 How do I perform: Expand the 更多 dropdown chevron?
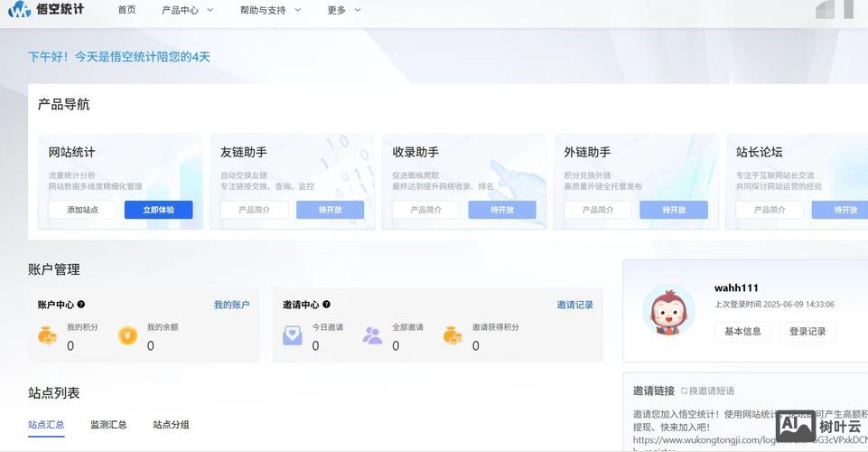pos(357,10)
